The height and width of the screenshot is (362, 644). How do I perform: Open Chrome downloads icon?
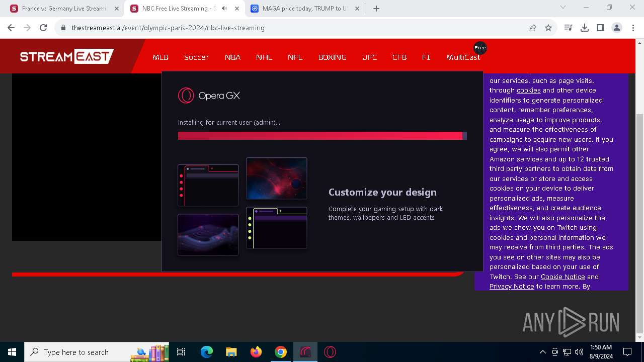585,28
